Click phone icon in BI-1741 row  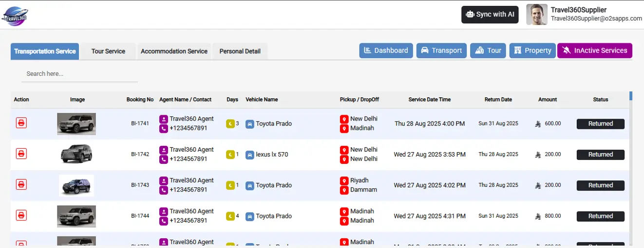(x=164, y=128)
